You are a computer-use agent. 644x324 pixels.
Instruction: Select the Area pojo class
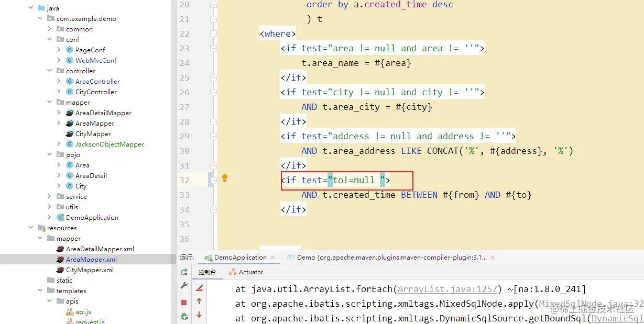[82, 165]
